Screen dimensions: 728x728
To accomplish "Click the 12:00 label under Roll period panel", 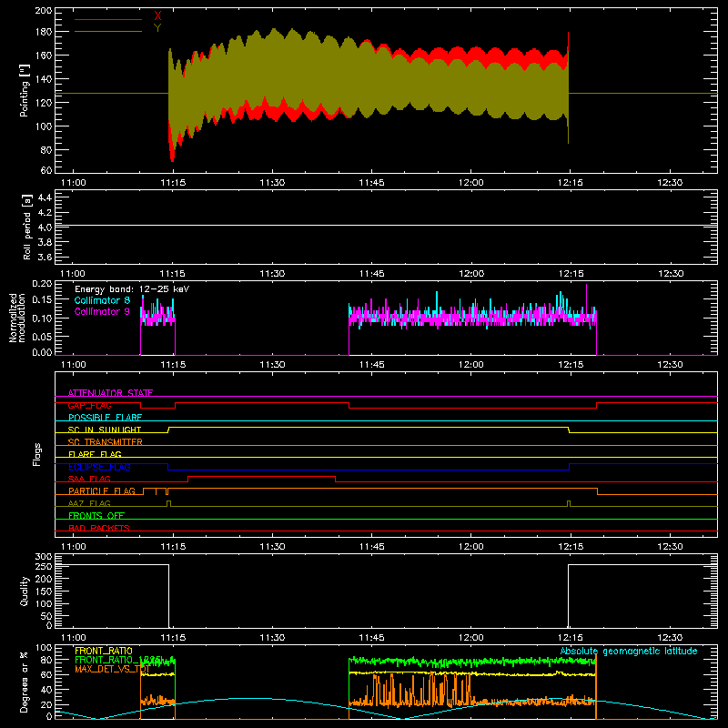I will (471, 274).
